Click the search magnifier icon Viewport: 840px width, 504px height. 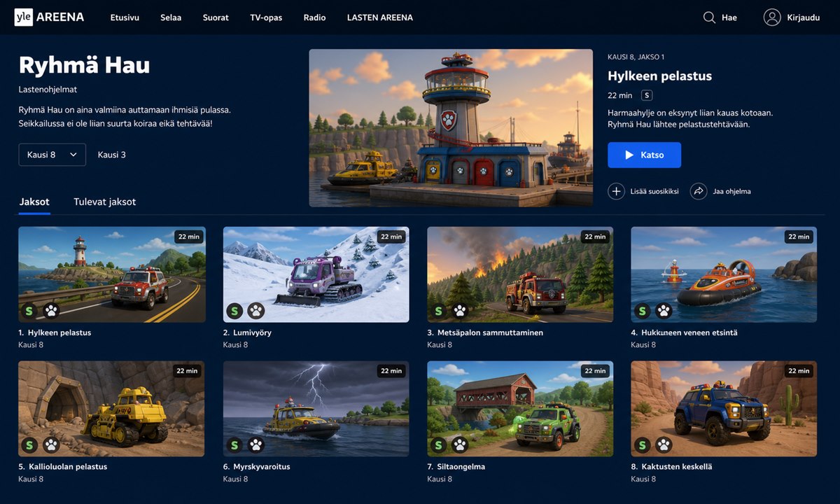click(709, 17)
